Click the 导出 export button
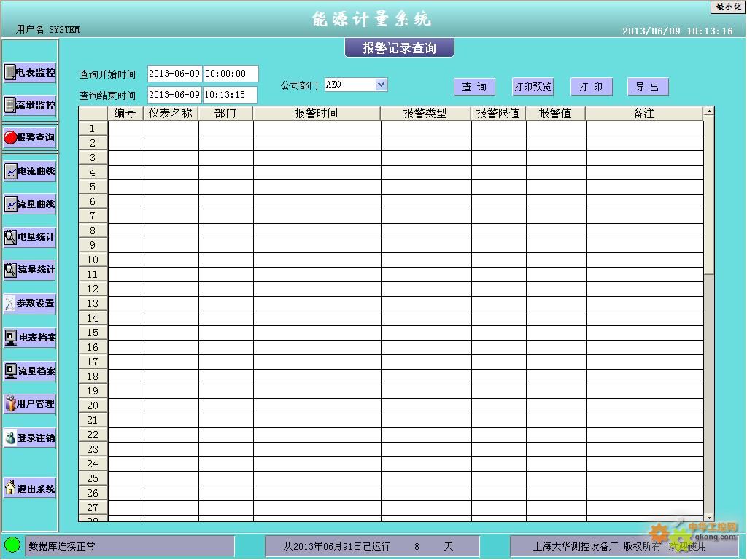Screen dimensions: 747x560 coord(647,87)
